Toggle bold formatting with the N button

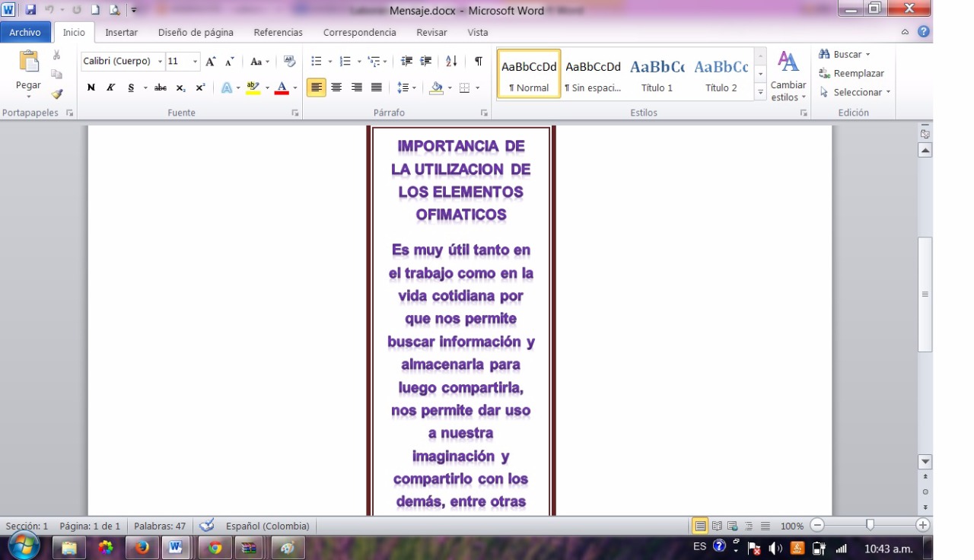point(91,87)
